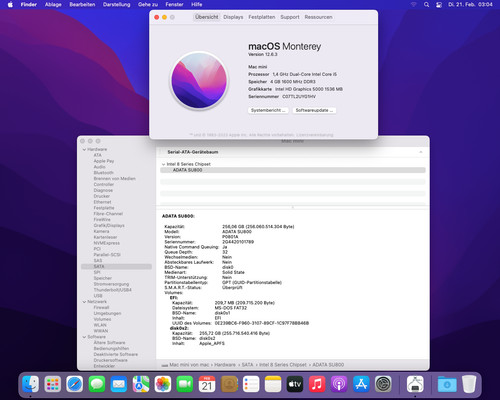Image resolution: width=500 pixels, height=400 pixels.
Task: Open the Ablage menu
Action: click(x=53, y=4)
